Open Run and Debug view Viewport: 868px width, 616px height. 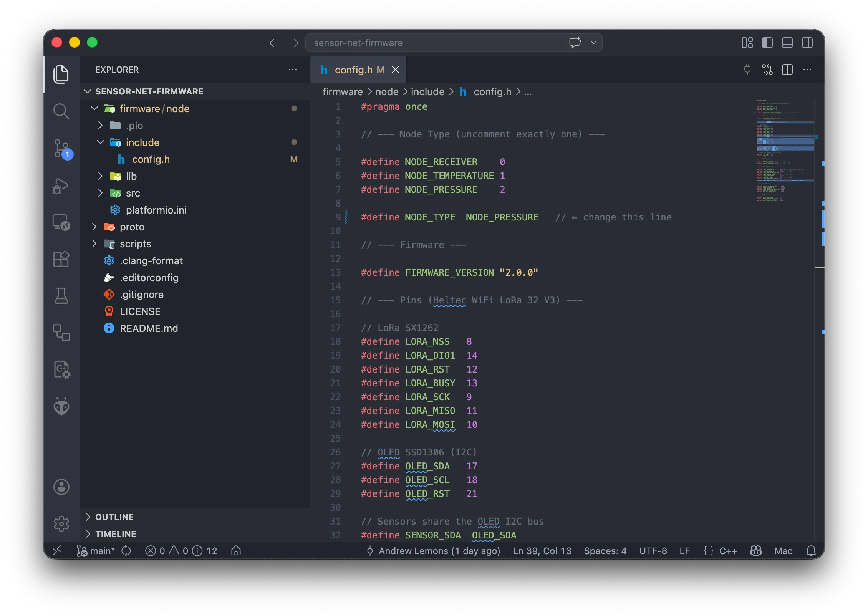pyautogui.click(x=61, y=186)
